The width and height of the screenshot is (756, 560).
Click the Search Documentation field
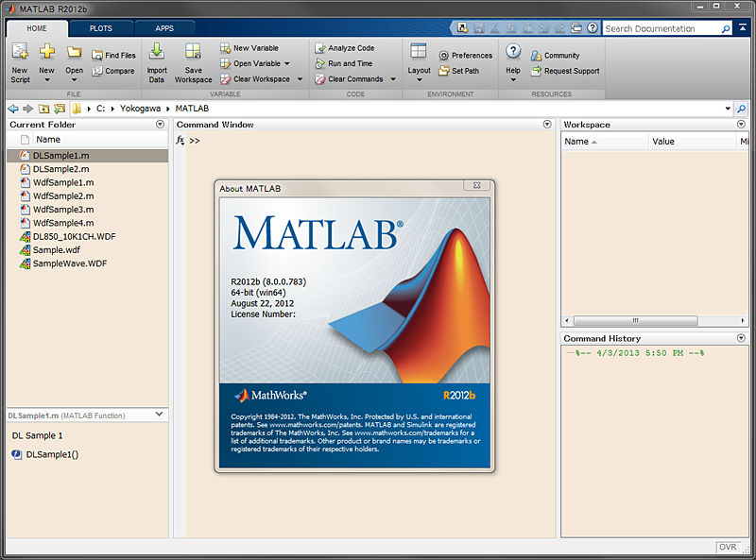tap(663, 28)
